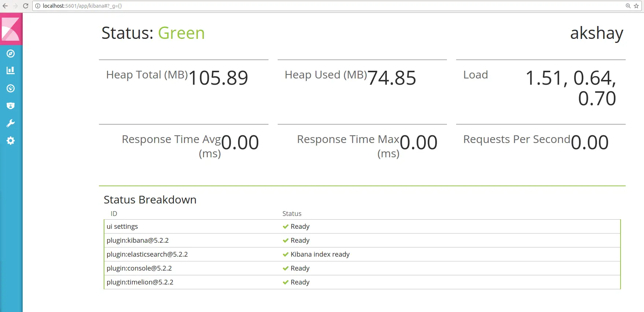
Task: Click the Status column header
Action: tap(292, 214)
